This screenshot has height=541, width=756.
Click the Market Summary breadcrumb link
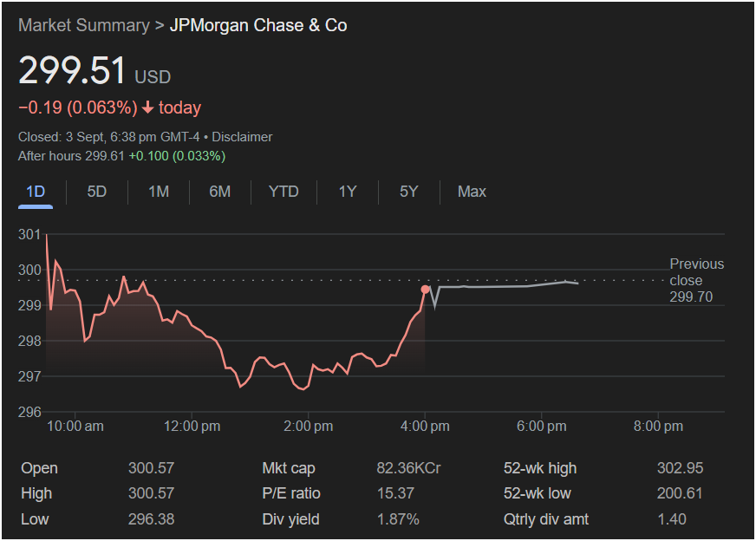tap(84, 25)
